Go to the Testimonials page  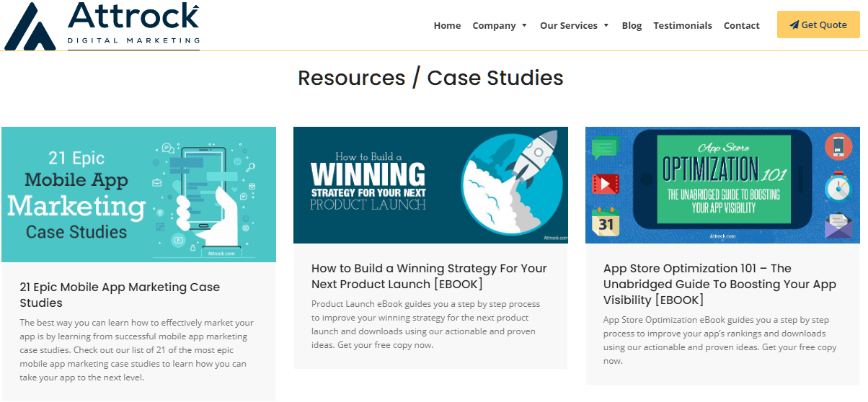tap(682, 25)
